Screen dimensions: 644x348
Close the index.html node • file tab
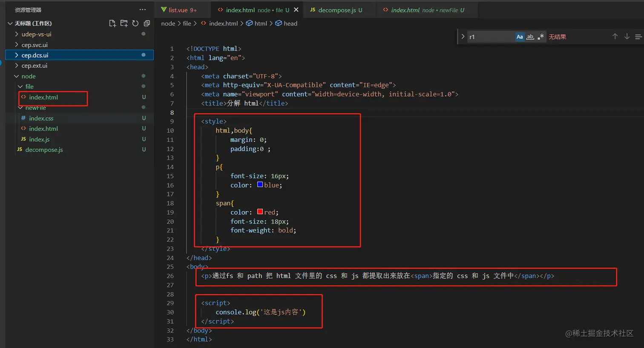pos(296,10)
